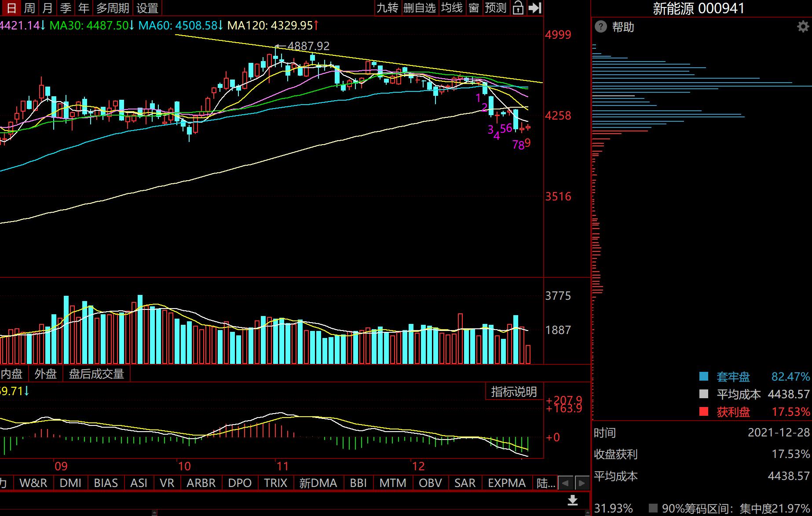812x516 pixels.
Task: Click the blue 套牢盘 legend swatch
Action: (x=704, y=376)
